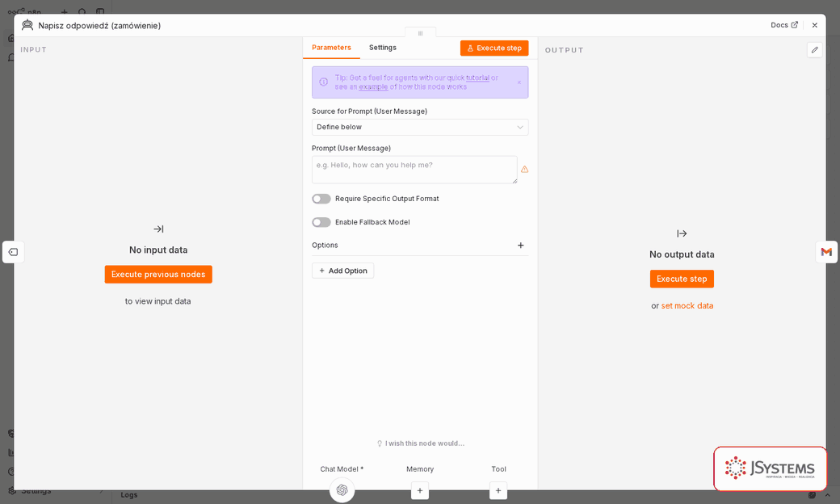This screenshot has width=840, height=504.
Task: Click Execute previous nodes button
Action: point(158,275)
